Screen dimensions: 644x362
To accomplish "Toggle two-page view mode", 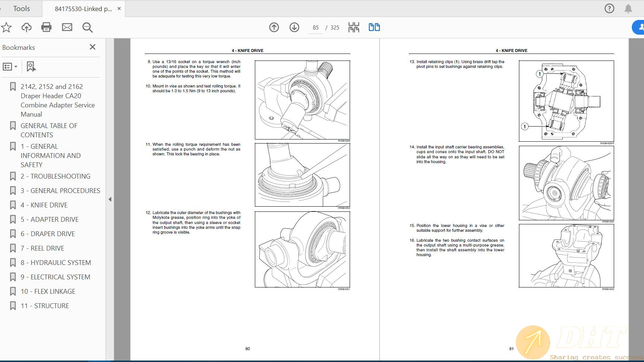I will [374, 27].
